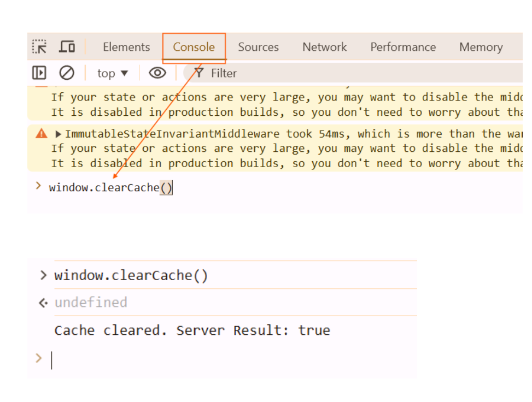Switch to the Memory tab
The width and height of the screenshot is (532, 402).
[x=481, y=47]
